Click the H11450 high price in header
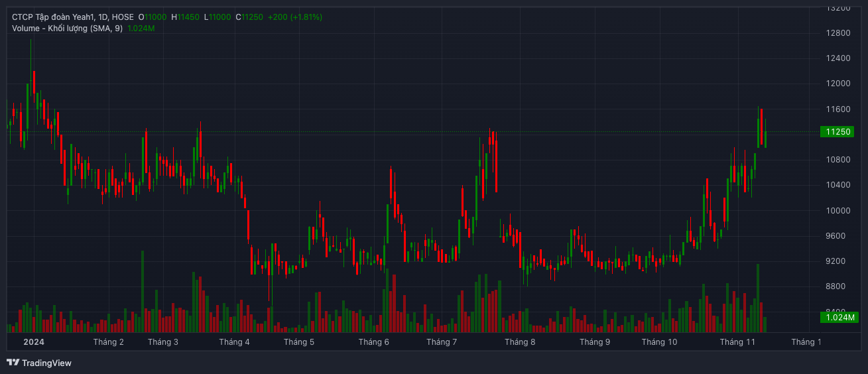Image resolution: width=868 pixels, height=374 pixels. [x=185, y=17]
